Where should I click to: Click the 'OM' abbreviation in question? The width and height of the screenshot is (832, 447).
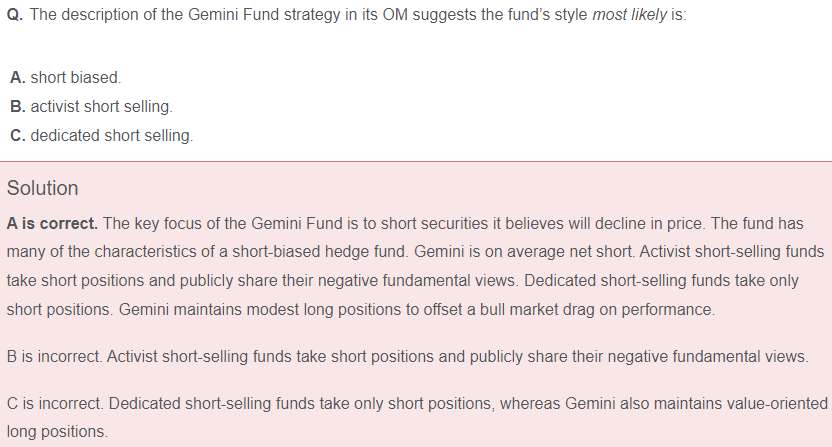[395, 15]
